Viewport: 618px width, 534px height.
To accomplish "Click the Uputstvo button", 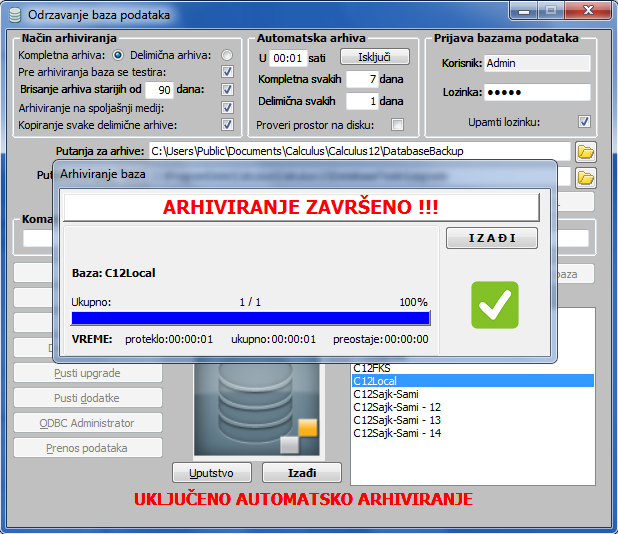I will point(212,473).
